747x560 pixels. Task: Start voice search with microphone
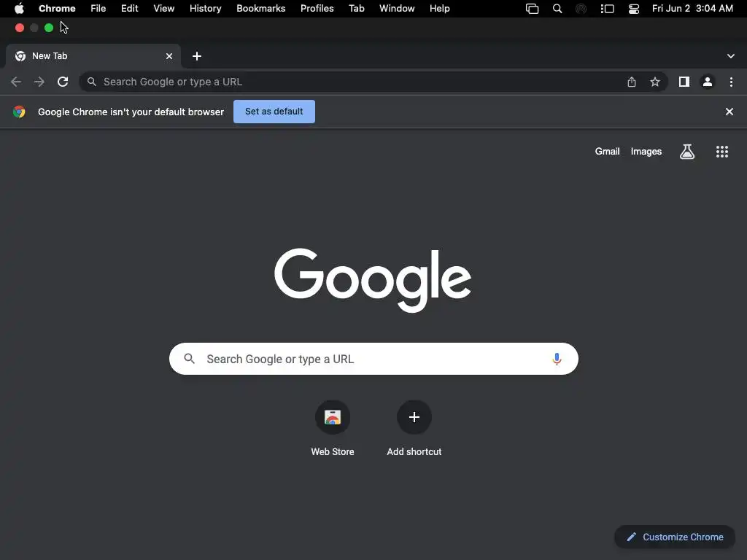557,359
